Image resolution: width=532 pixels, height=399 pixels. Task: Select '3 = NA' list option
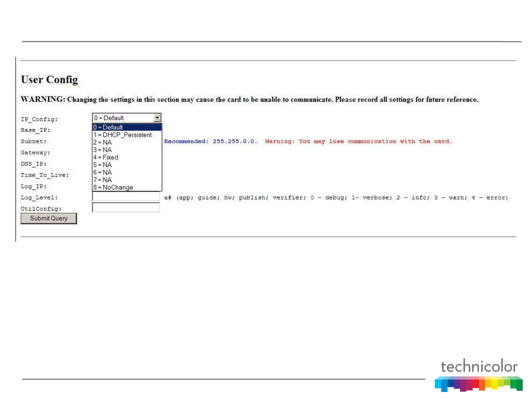(x=127, y=150)
